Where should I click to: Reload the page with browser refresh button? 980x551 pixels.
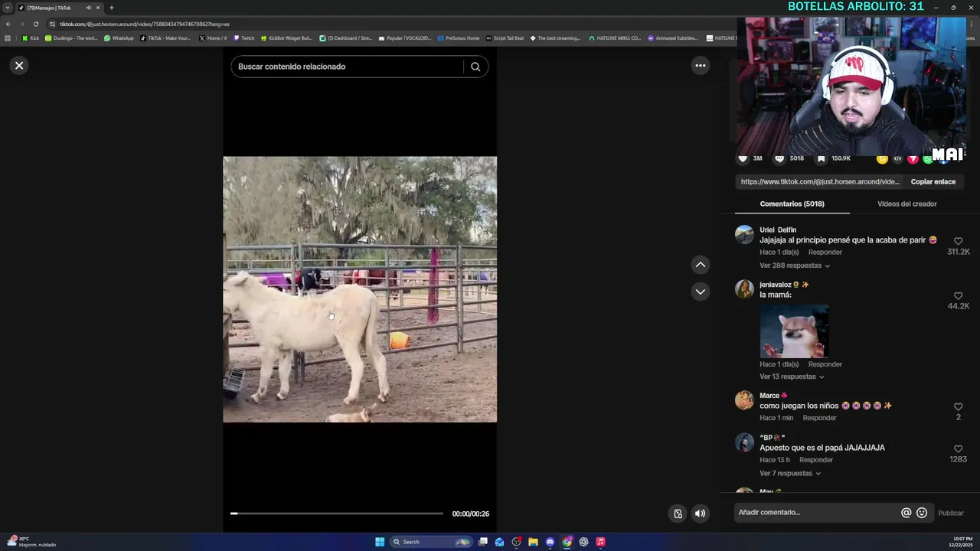35,24
